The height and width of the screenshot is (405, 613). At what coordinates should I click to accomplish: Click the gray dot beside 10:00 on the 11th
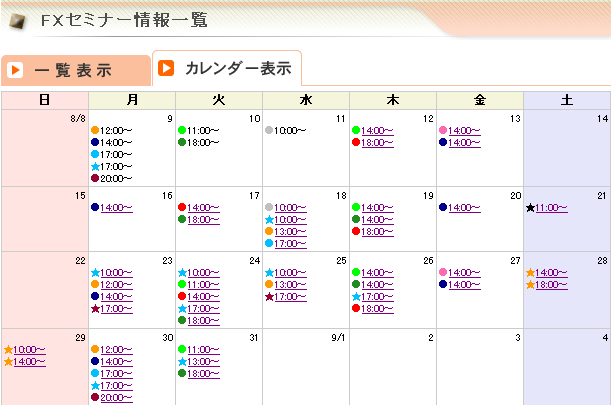point(269,130)
